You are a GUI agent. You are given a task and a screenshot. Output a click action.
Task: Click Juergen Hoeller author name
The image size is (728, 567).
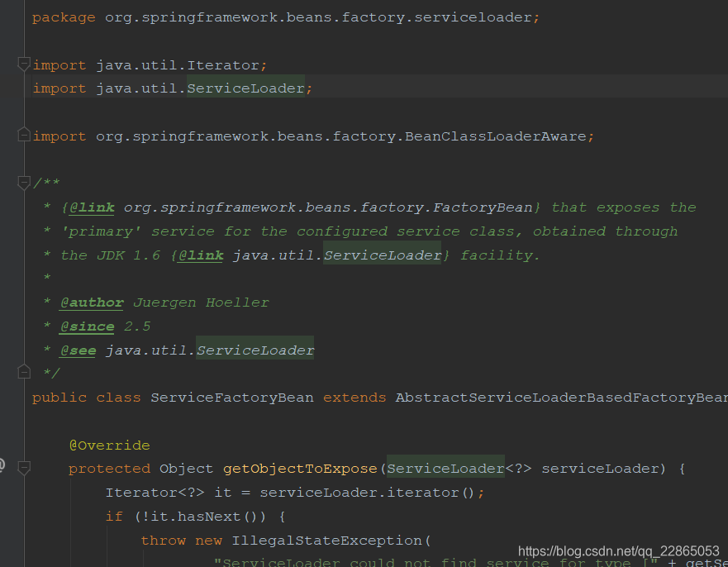[x=201, y=303]
